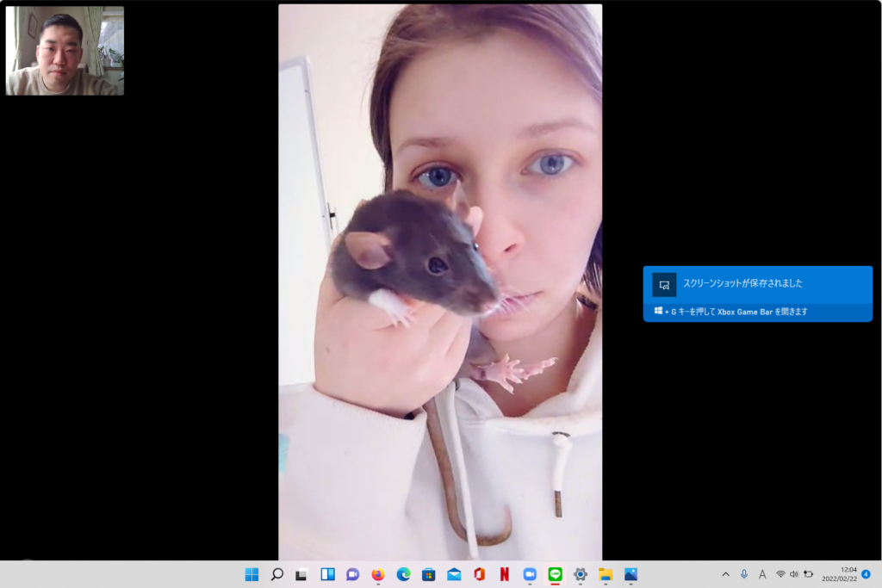Launch the Mail app from taskbar
Image resolution: width=882 pixels, height=588 pixels.
pyautogui.click(x=454, y=574)
